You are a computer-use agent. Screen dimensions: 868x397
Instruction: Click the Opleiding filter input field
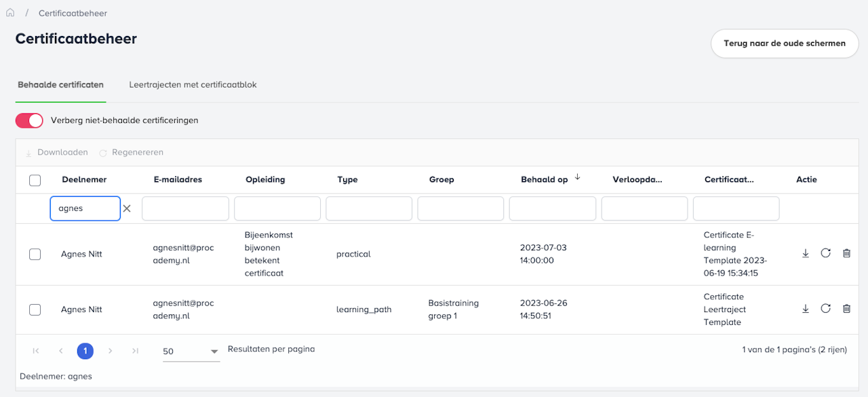click(x=277, y=209)
